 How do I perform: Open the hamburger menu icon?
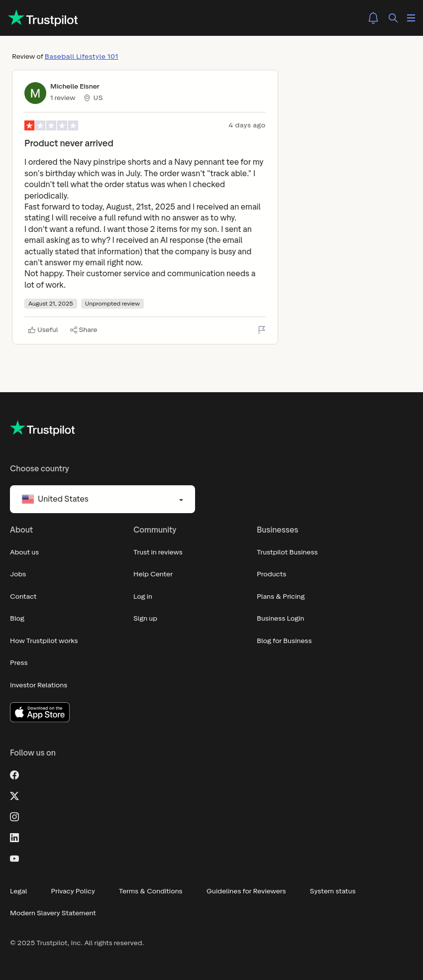[411, 18]
